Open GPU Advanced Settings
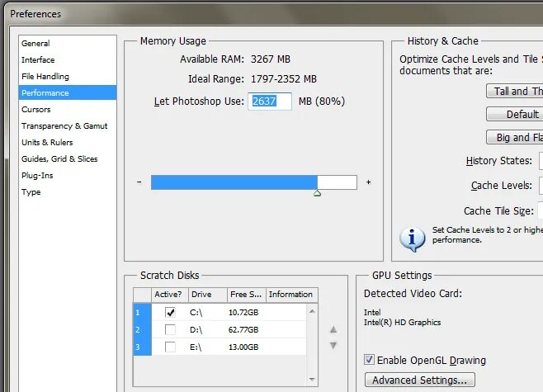The height and width of the screenshot is (392, 543). pyautogui.click(x=420, y=380)
